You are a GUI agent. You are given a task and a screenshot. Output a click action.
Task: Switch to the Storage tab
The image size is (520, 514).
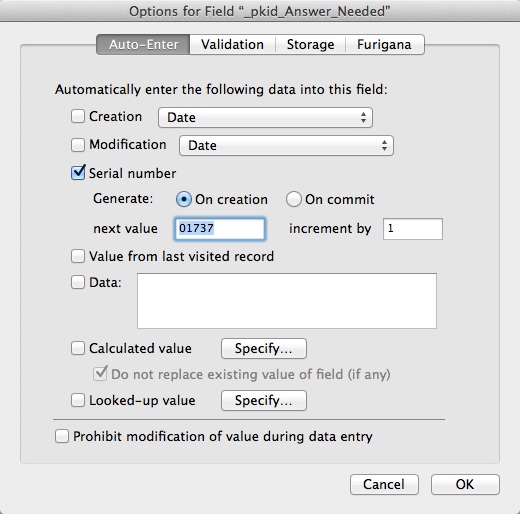click(310, 44)
